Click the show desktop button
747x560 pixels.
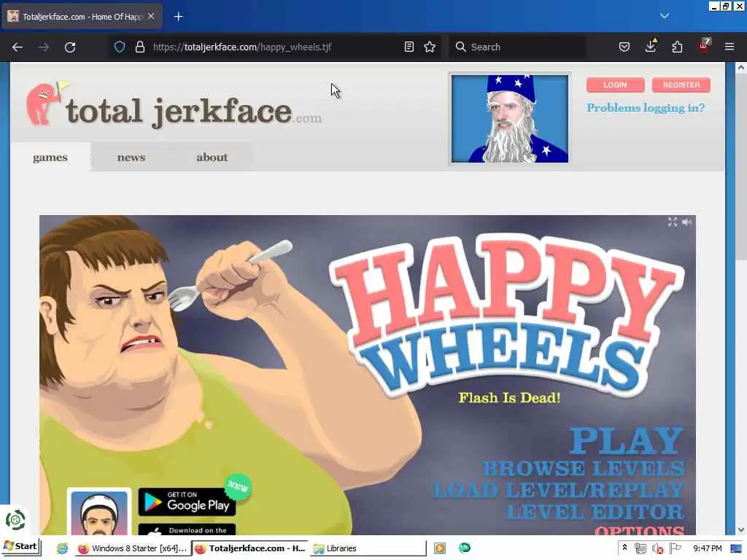[736, 548]
